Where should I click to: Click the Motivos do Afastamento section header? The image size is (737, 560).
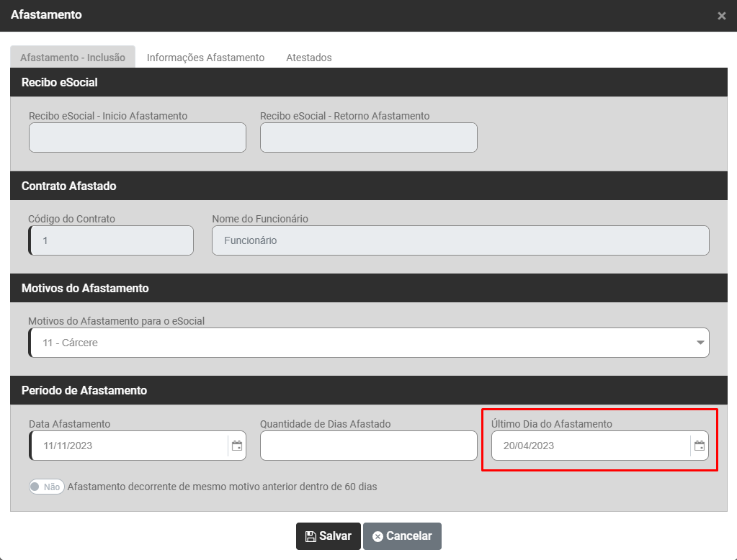(x=369, y=288)
